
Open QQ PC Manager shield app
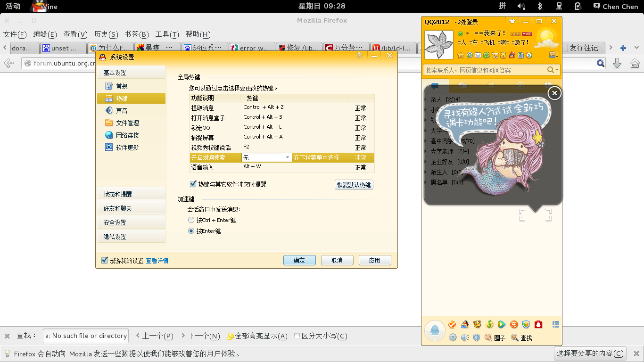(526, 324)
